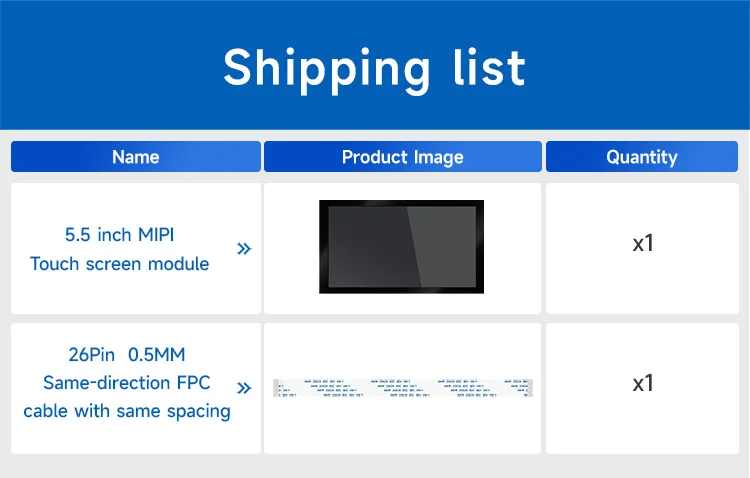Click the x1 quantity for FPC cable
The image size is (750, 478).
pyautogui.click(x=643, y=383)
